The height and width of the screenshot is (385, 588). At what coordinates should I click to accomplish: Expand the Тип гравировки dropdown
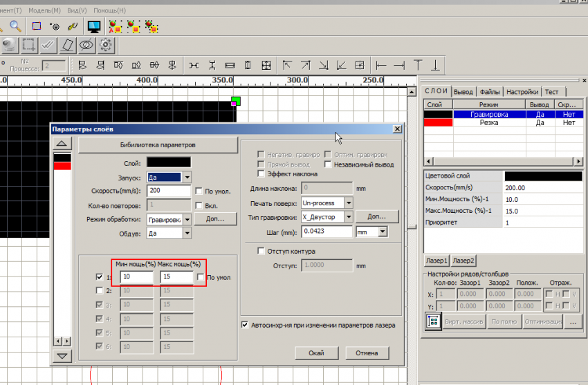[x=348, y=217]
